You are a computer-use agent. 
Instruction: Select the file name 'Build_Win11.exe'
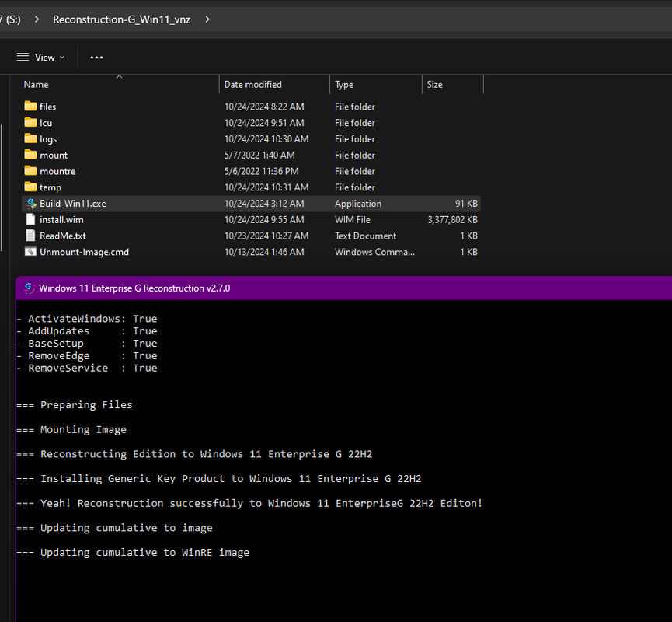pos(73,204)
